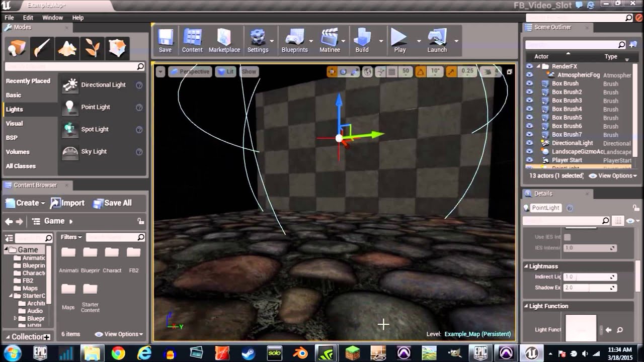The height and width of the screenshot is (362, 644).
Task: Toggle grid snapping in the viewport
Action: click(x=392, y=71)
